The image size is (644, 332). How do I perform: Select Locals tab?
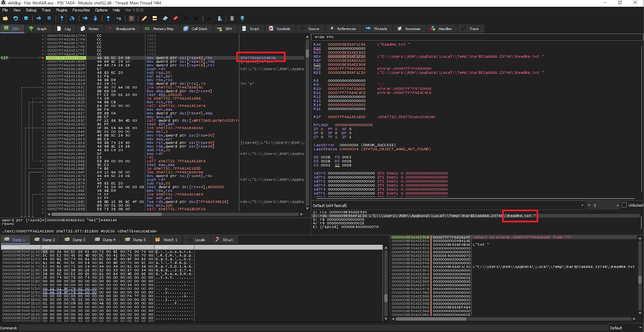[x=196, y=240]
